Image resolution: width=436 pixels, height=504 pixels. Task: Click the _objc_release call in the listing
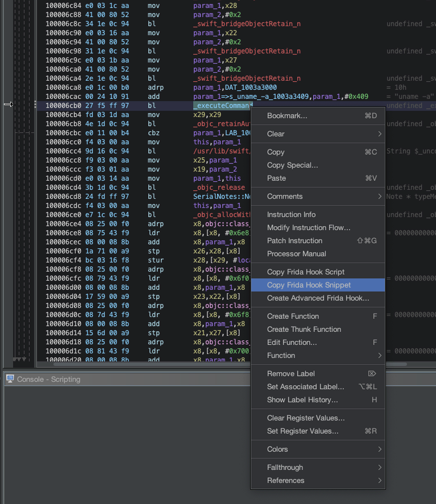click(219, 188)
